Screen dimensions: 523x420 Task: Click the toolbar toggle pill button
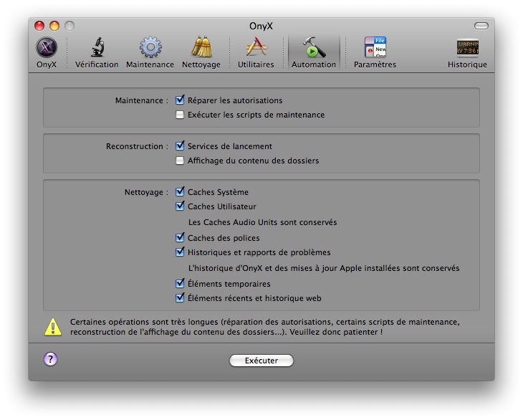tap(481, 26)
